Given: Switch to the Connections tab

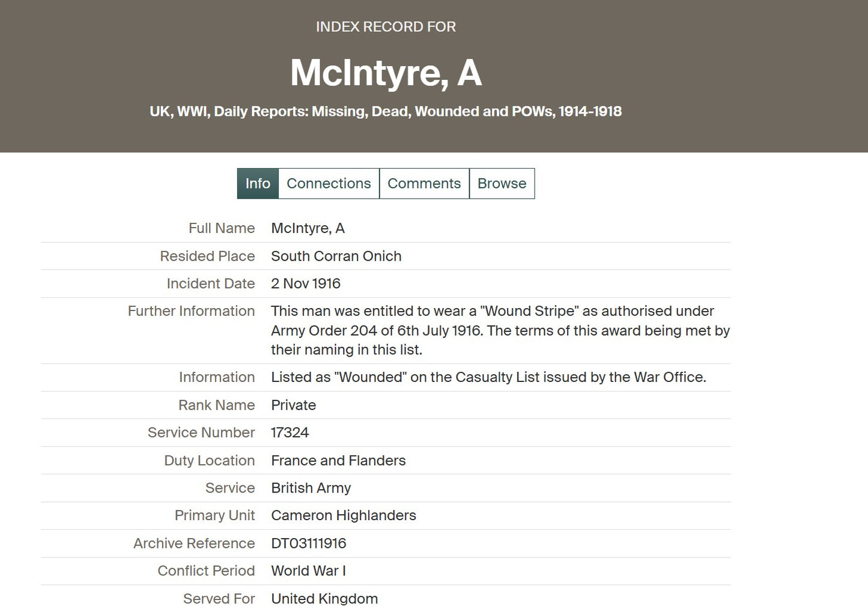Looking at the screenshot, I should [x=329, y=184].
